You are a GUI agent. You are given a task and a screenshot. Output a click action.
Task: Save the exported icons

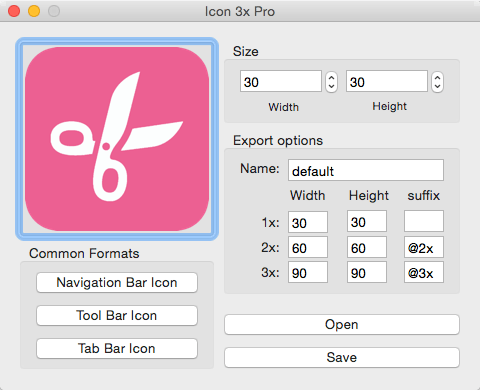coord(342,357)
